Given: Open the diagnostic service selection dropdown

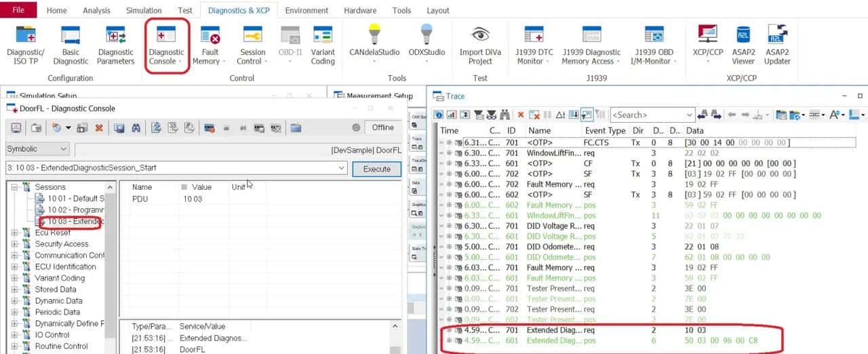Looking at the screenshot, I should coord(176,168).
